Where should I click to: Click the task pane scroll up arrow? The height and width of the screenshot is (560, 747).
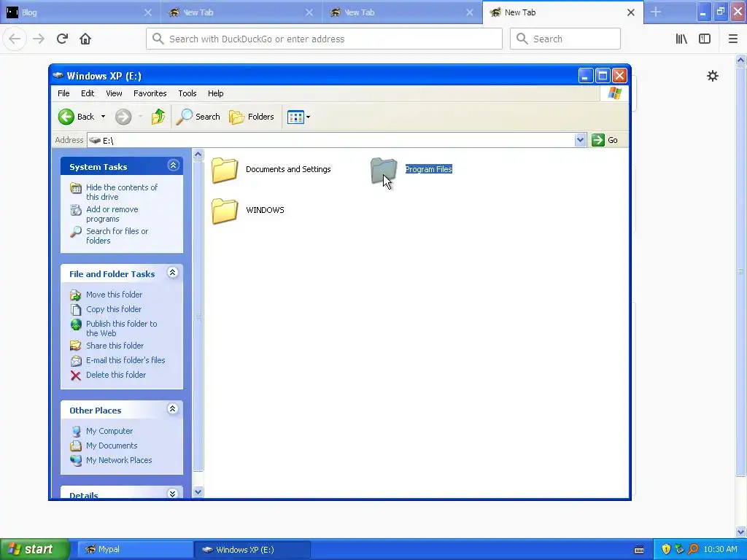click(x=198, y=155)
